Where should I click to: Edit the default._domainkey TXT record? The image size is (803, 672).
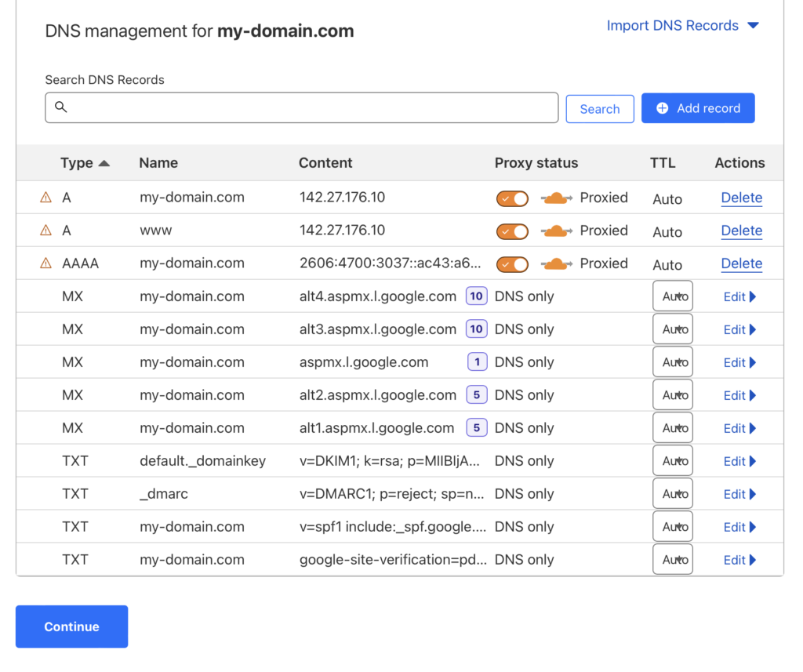739,462
